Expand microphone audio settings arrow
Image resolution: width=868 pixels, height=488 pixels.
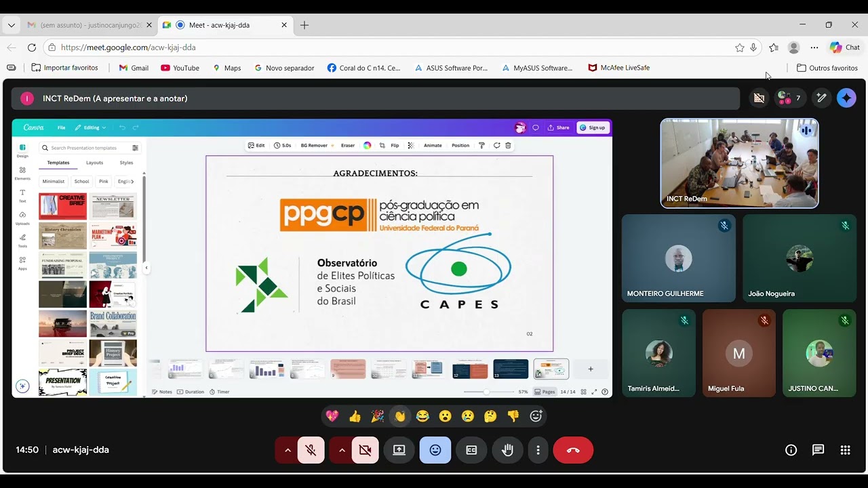(288, 450)
